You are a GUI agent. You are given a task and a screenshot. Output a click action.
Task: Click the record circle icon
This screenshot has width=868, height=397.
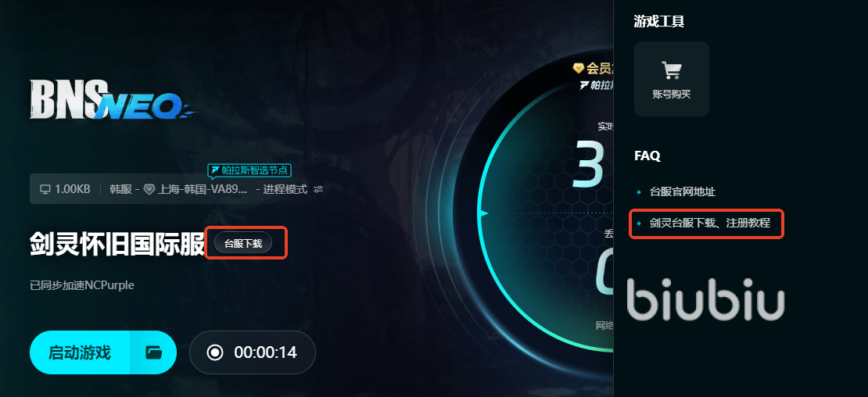coord(215,352)
